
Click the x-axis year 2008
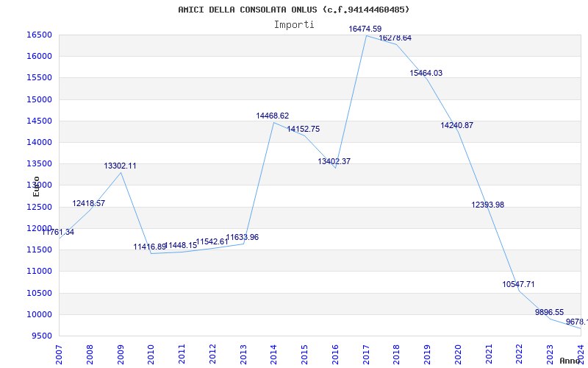(x=89, y=355)
